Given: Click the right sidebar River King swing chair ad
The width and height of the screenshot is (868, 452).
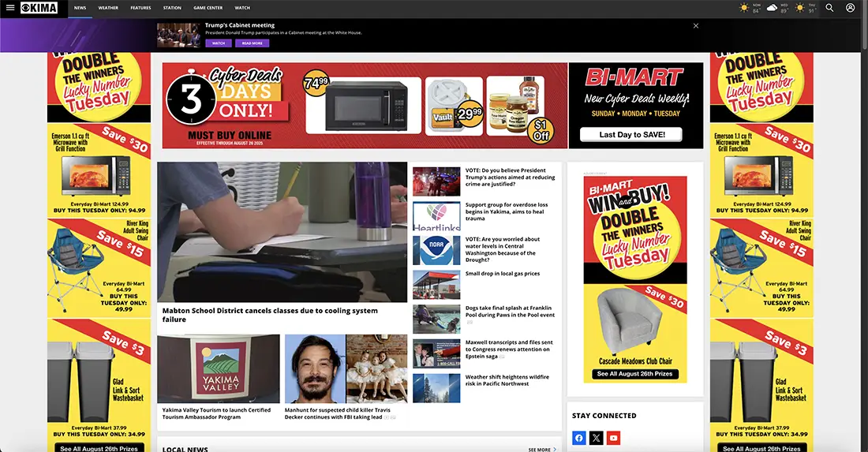Looking at the screenshot, I should [x=761, y=267].
